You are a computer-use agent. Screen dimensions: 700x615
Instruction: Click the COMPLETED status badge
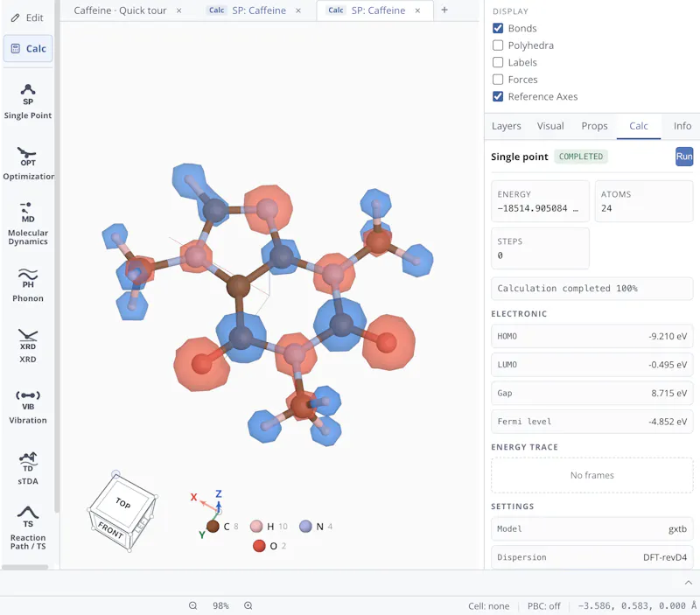coord(581,157)
